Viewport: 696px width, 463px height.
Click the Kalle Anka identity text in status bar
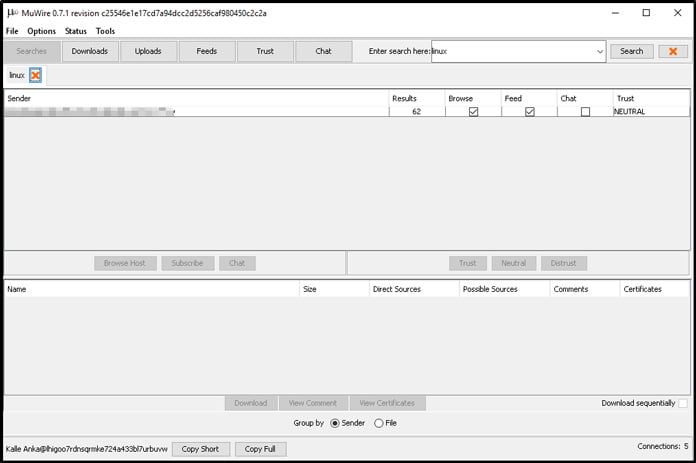(x=87, y=449)
